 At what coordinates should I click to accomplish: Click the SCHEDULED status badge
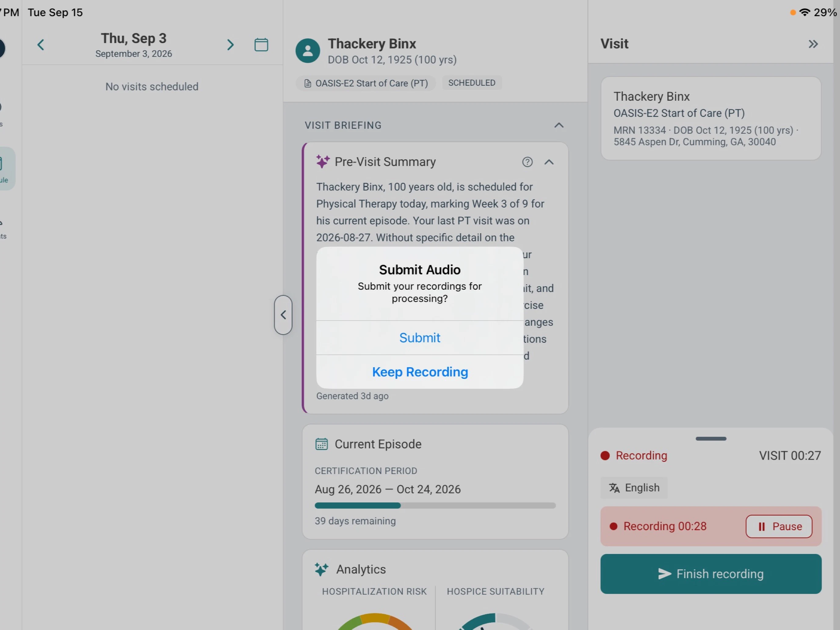point(472,83)
